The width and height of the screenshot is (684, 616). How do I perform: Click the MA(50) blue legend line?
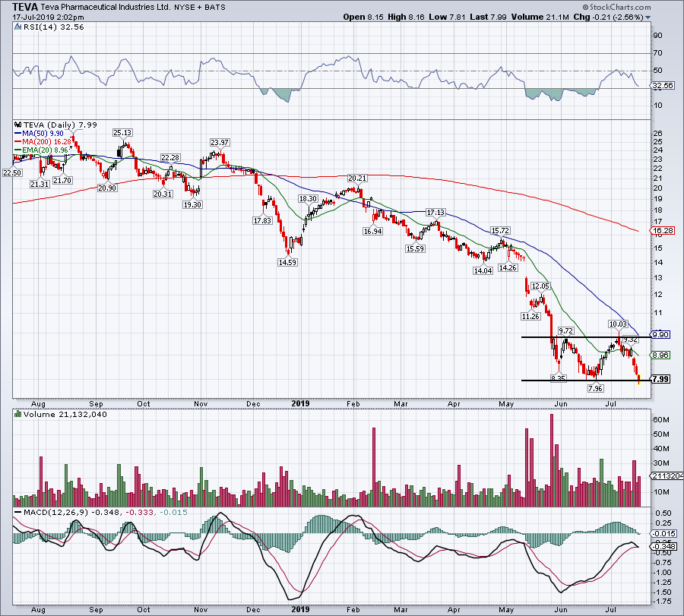(x=18, y=134)
